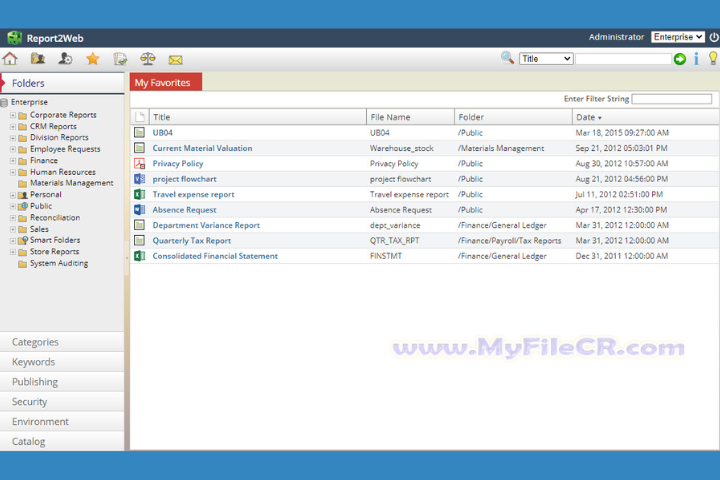The width and height of the screenshot is (720, 480).
Task: Open the Enterprise environment dropdown
Action: (x=678, y=37)
